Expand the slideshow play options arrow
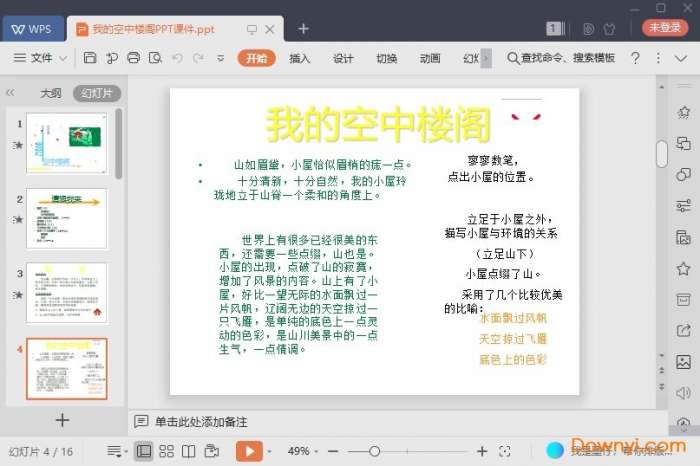Screen dimensions: 700x466 point(269,452)
